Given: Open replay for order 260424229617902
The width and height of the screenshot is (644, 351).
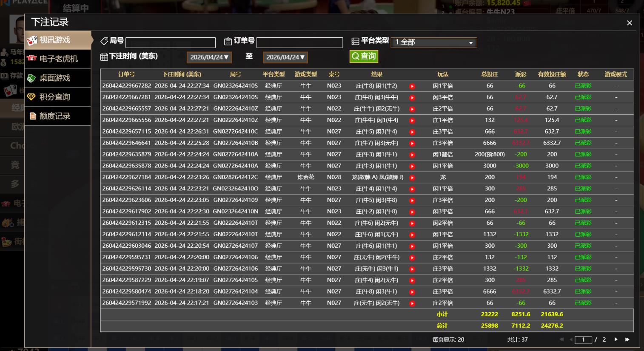Looking at the screenshot, I should click(x=412, y=212).
